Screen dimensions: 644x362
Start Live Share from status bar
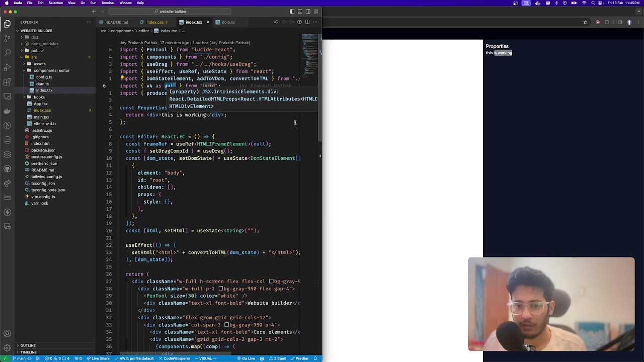pyautogui.click(x=98, y=358)
